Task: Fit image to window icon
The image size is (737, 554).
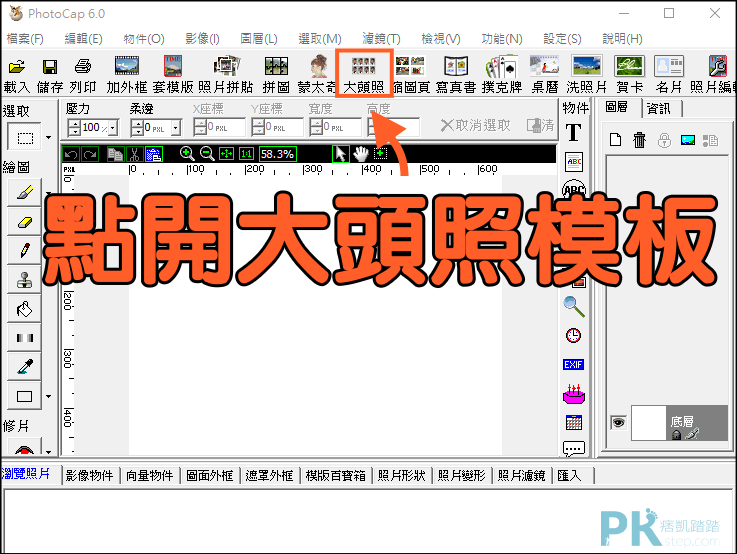Action: coord(227,154)
